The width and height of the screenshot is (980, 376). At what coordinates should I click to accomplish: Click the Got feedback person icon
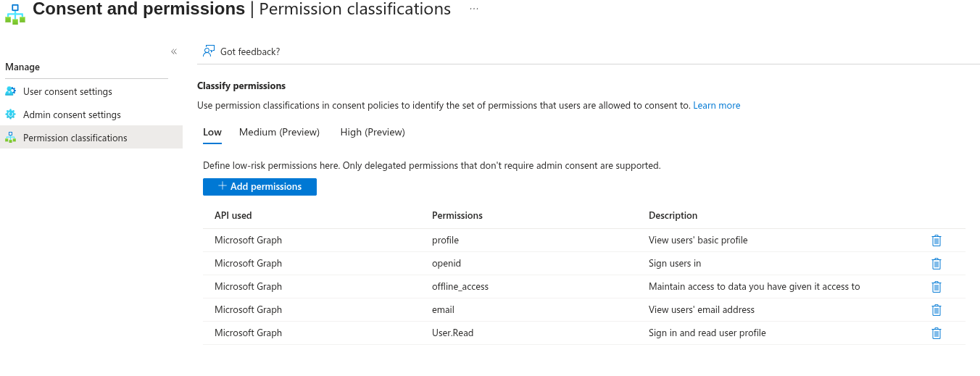click(209, 51)
